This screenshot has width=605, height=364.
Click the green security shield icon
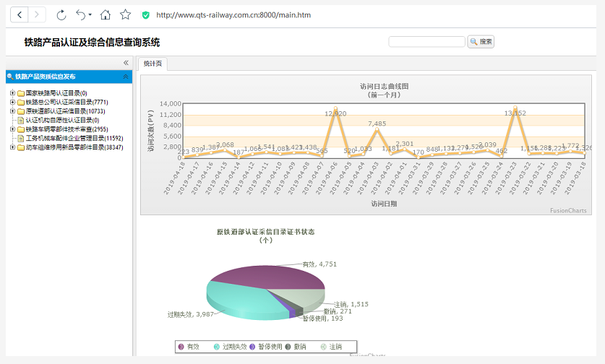click(145, 15)
